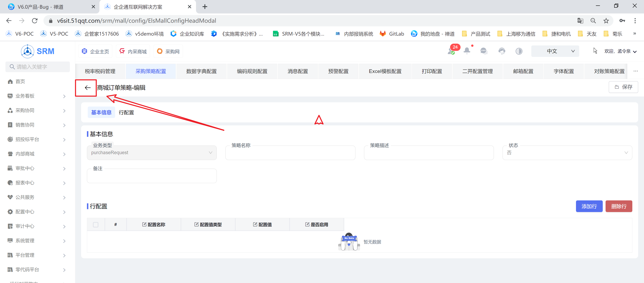
Task: Open the more tabs ellipsis after 对账策略配置
Action: click(x=636, y=71)
